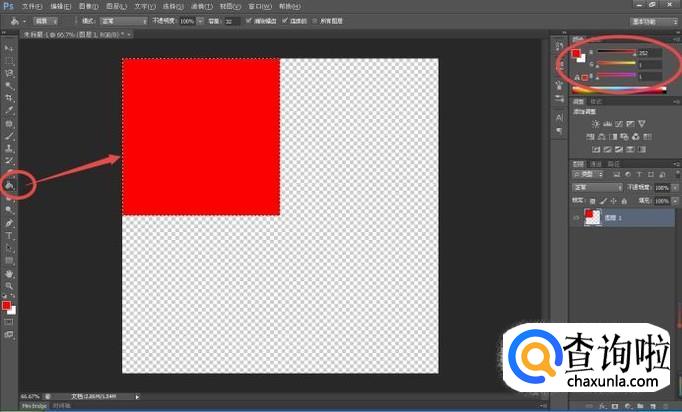The image size is (682, 412).
Task: Open the 文件(F) menu
Action: tap(32, 6)
